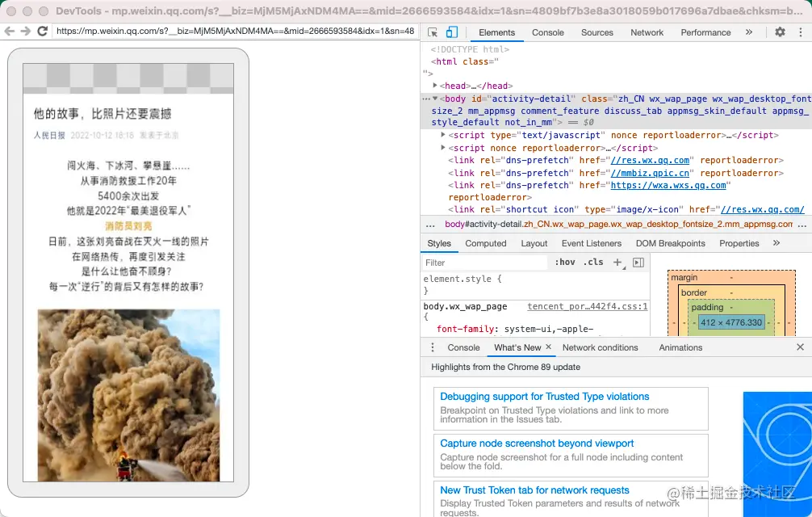
Task: Open Properties sidebar tab
Action: [739, 243]
